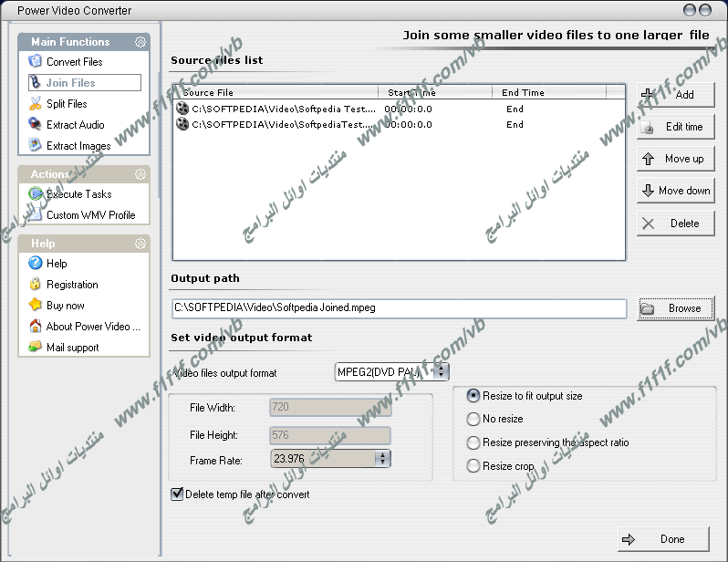This screenshot has height=562, width=728.
Task: Open the Buy now menu entry
Action: point(65,306)
